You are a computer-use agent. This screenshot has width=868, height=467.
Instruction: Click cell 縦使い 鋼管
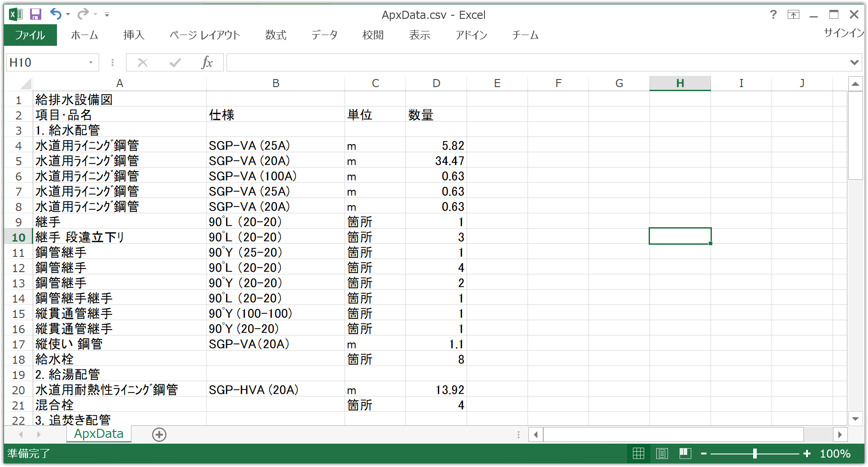click(x=120, y=344)
